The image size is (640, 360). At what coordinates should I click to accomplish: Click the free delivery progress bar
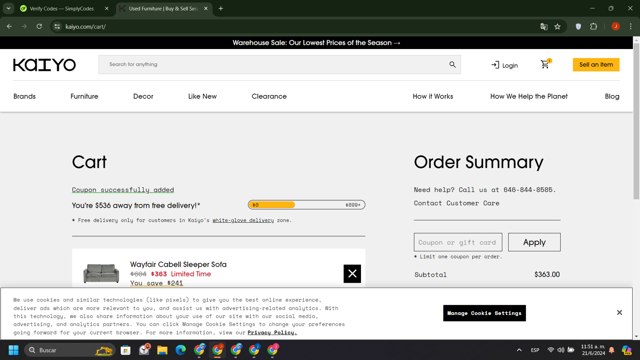(x=307, y=205)
